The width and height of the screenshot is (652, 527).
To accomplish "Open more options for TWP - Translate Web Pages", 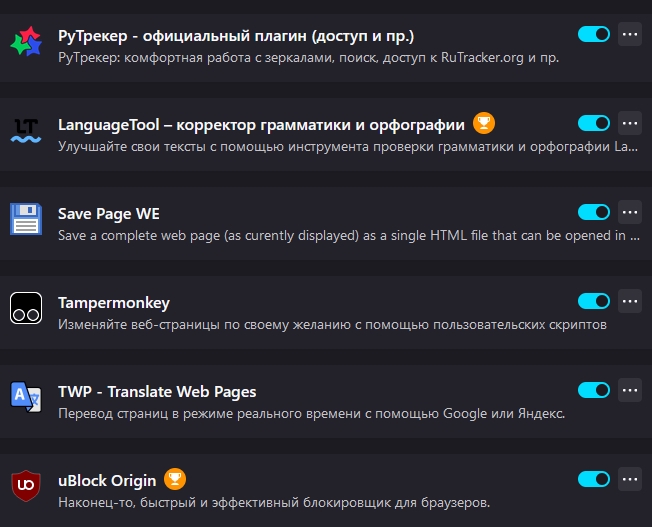I will click(x=630, y=390).
